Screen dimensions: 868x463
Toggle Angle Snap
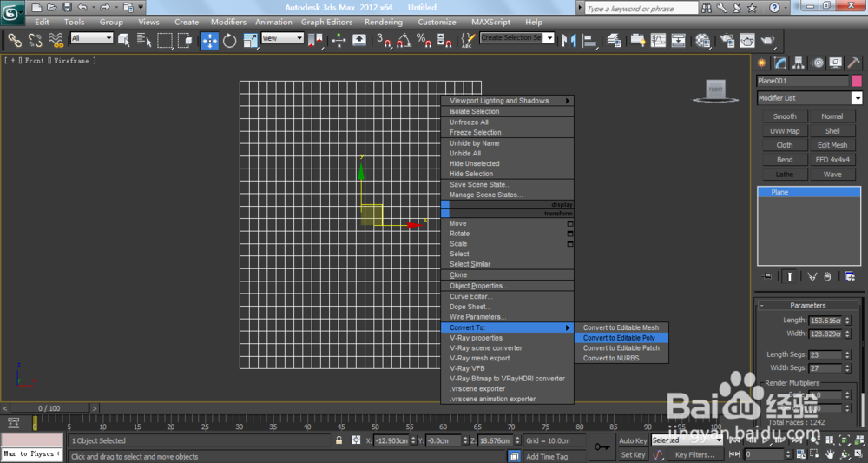pos(404,41)
